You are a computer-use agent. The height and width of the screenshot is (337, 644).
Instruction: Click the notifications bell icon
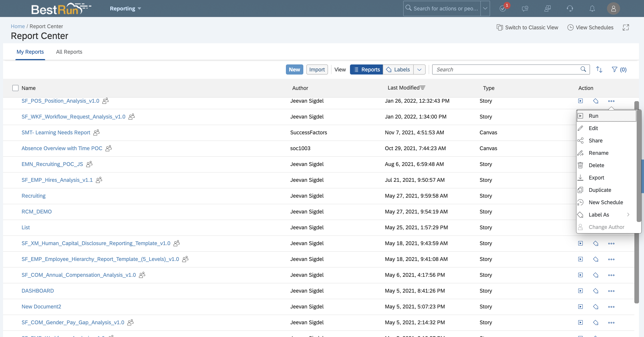[x=592, y=8]
